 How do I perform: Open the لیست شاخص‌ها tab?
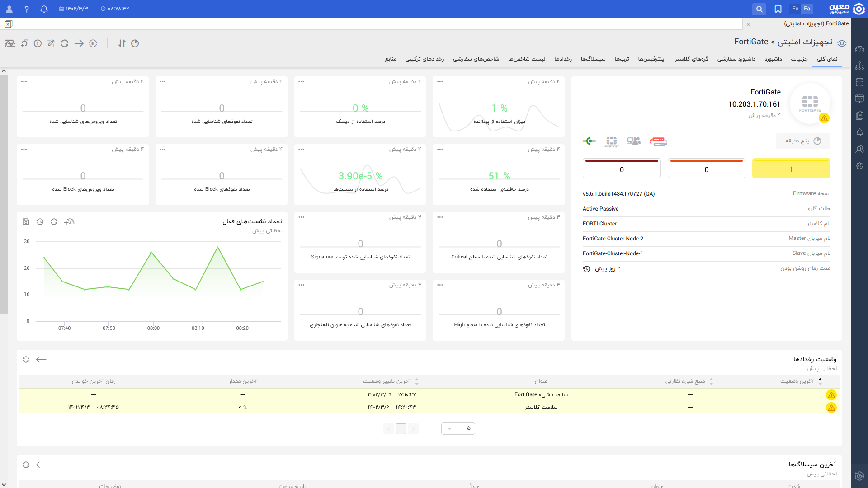pos(527,59)
